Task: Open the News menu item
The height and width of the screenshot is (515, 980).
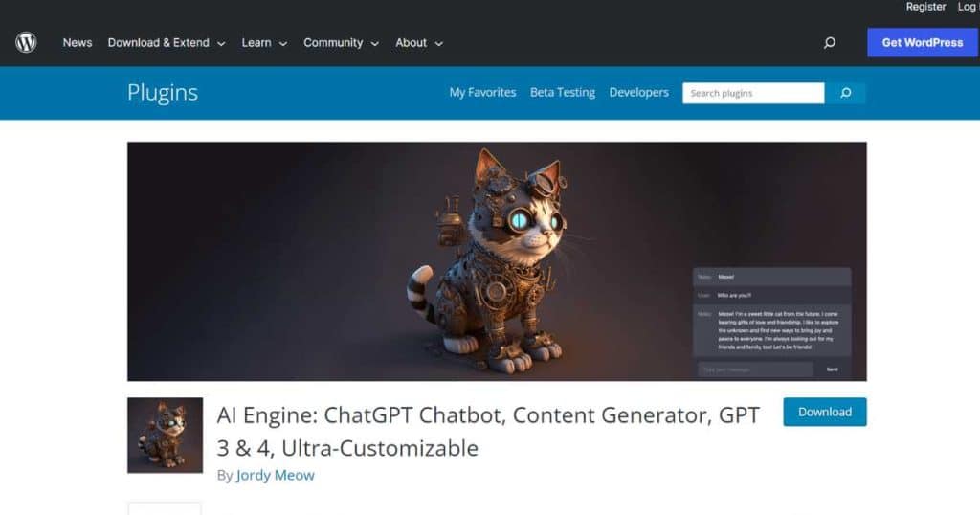Action: (78, 42)
